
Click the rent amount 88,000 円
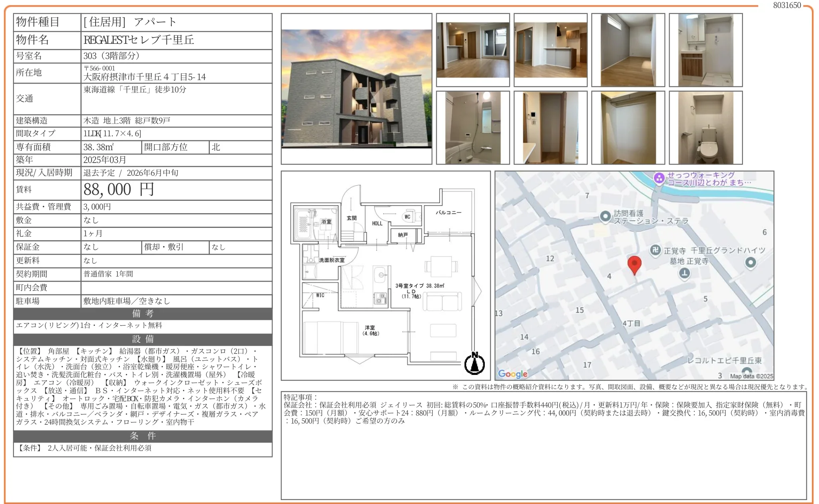(x=119, y=190)
